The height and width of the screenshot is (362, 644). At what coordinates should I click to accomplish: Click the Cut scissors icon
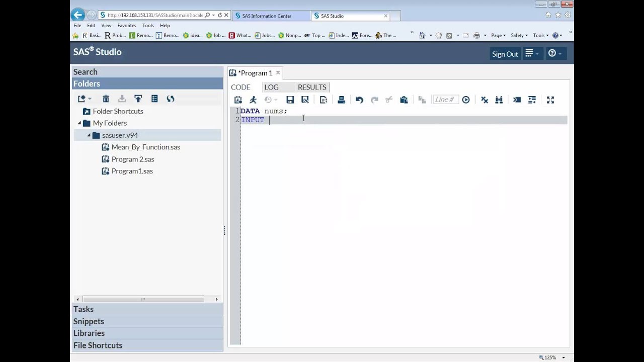389,100
